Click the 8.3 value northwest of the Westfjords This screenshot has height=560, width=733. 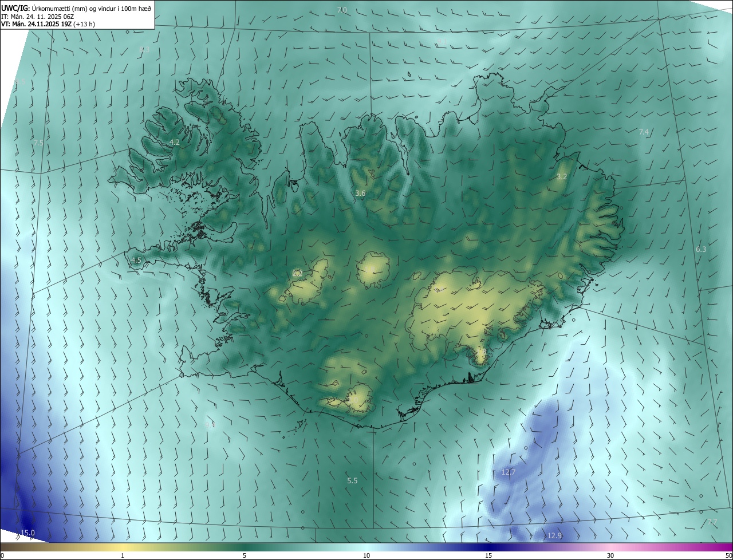click(x=144, y=50)
